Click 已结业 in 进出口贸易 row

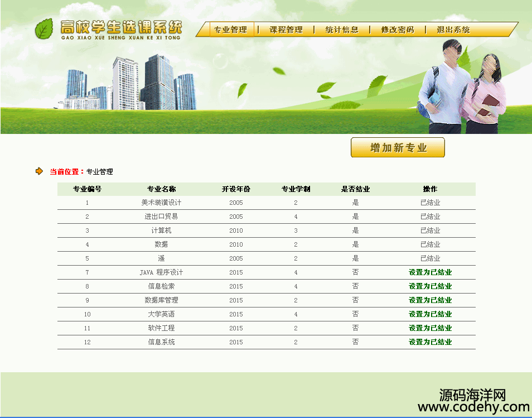pyautogui.click(x=430, y=217)
